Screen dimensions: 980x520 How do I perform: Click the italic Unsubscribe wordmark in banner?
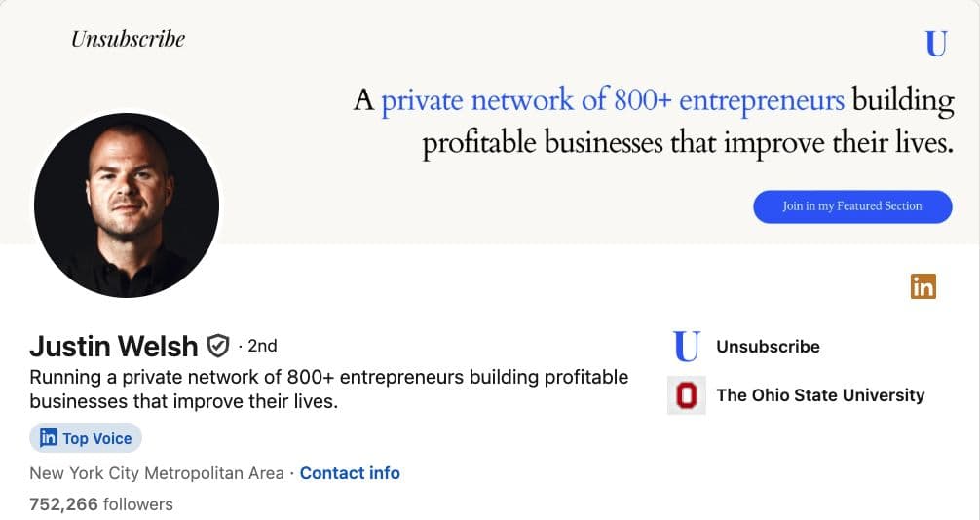(128, 40)
